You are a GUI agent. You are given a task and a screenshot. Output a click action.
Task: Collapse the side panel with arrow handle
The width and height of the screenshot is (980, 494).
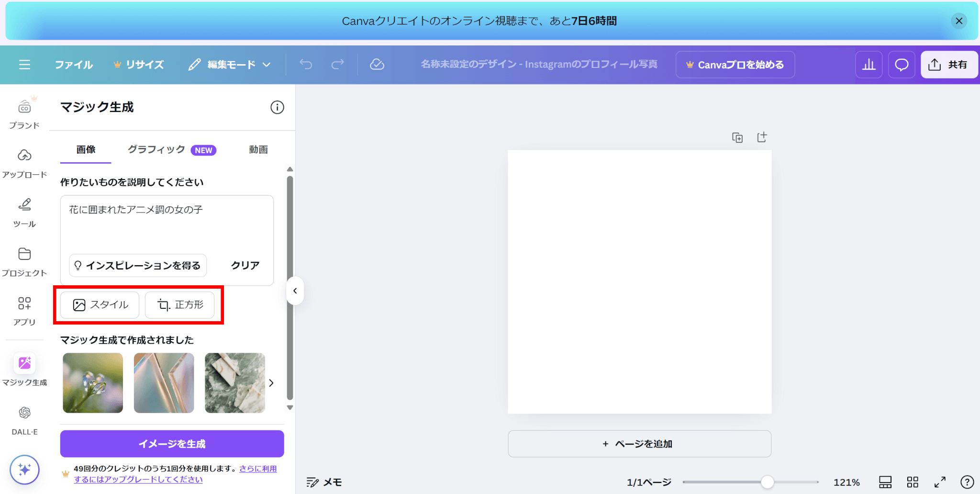[x=295, y=291]
